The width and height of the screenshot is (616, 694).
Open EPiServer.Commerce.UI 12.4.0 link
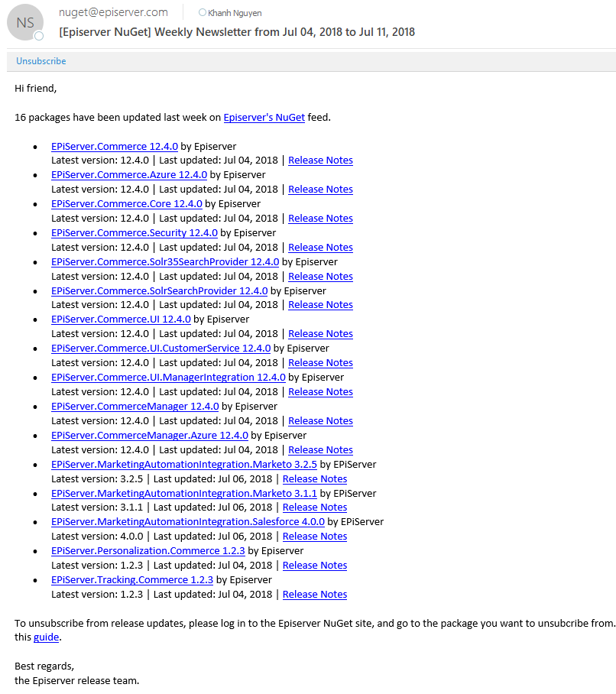coord(121,319)
